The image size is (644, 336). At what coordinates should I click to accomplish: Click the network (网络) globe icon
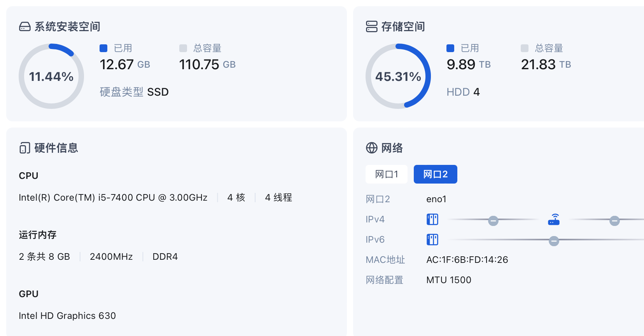(x=371, y=148)
